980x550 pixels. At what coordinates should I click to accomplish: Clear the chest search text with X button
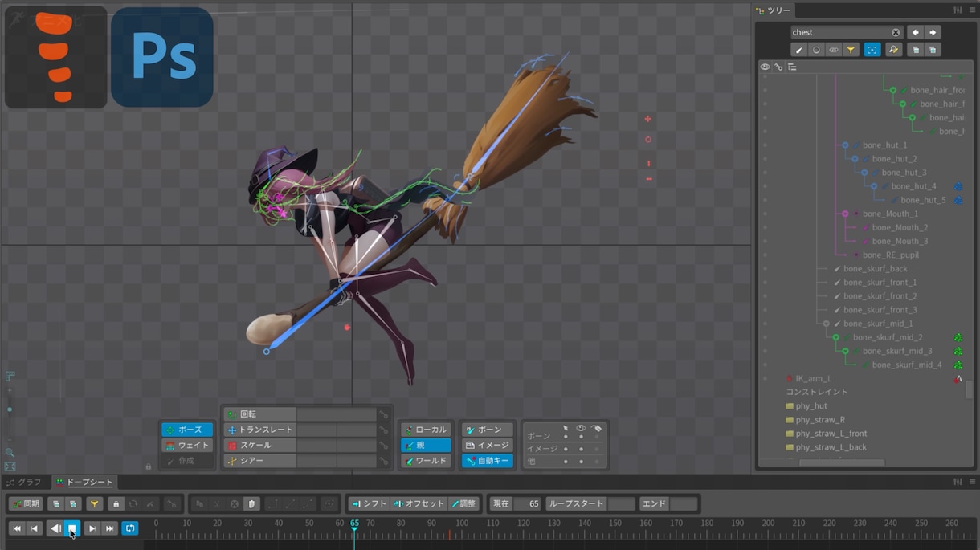tap(896, 32)
